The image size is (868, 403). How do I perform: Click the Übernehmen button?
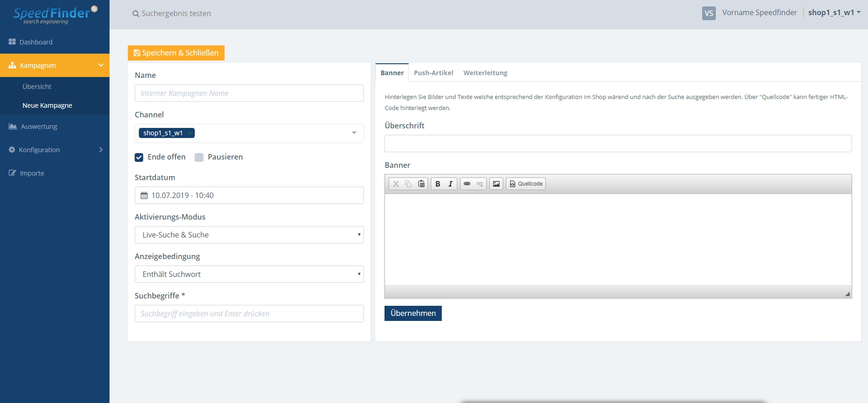click(x=413, y=314)
